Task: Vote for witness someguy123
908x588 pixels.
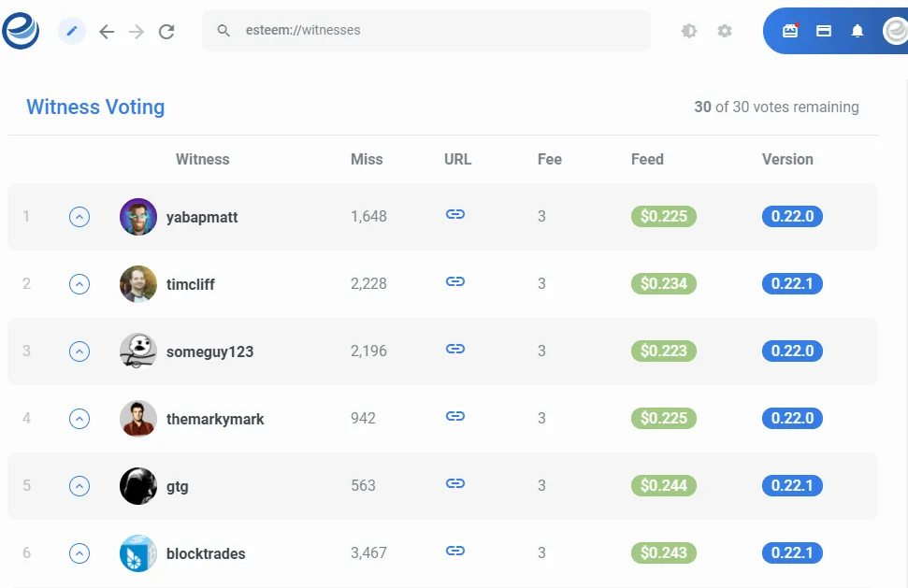Action: (79, 351)
